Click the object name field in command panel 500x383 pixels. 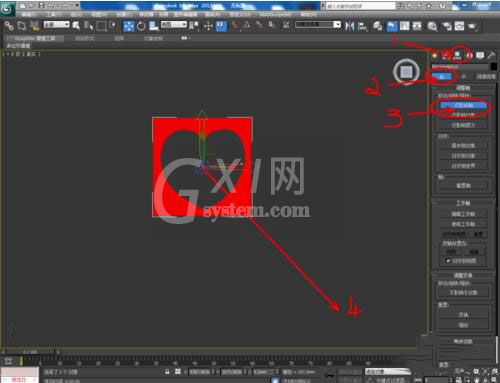pyautogui.click(x=460, y=67)
